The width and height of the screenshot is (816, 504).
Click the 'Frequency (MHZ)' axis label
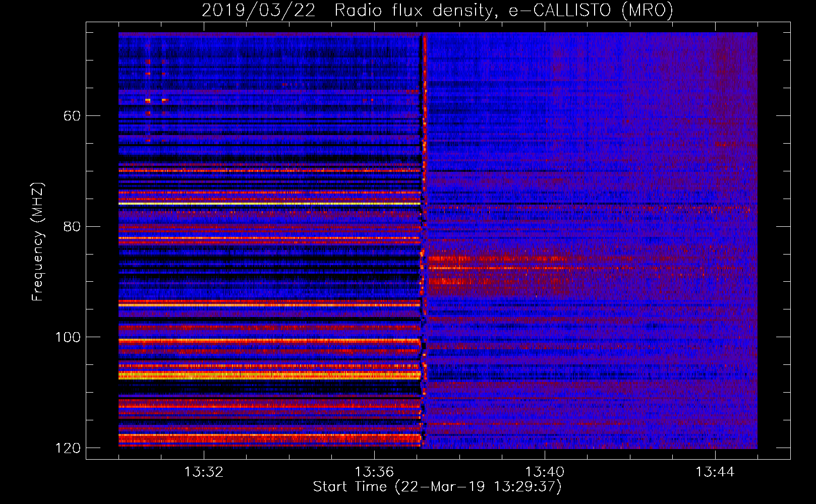(x=38, y=242)
